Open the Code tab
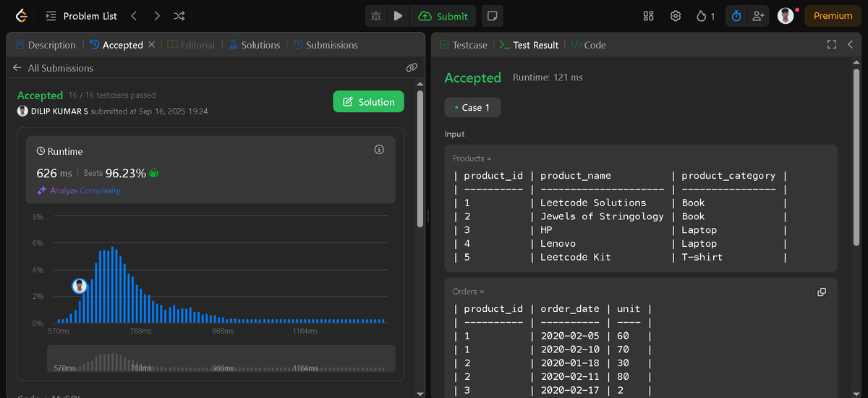 pos(588,45)
